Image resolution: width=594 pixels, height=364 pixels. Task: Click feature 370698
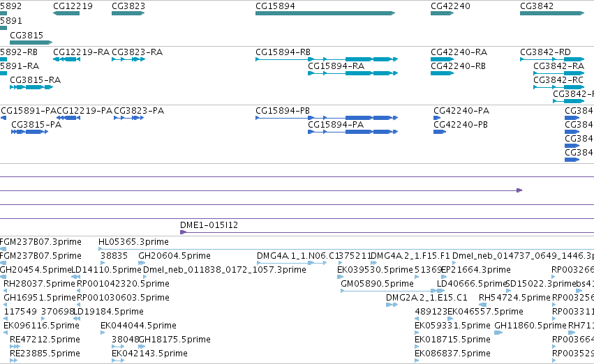[x=57, y=312]
